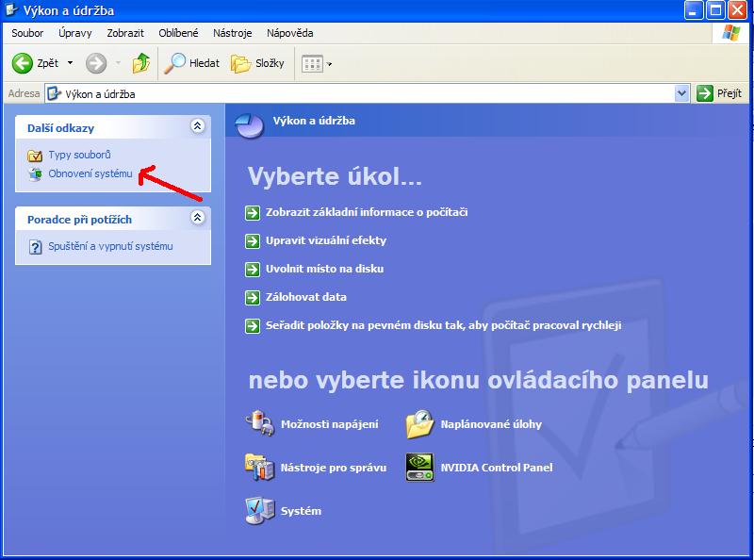Open the Views dropdown arrow
This screenshot has width=754, height=560.
point(329,63)
